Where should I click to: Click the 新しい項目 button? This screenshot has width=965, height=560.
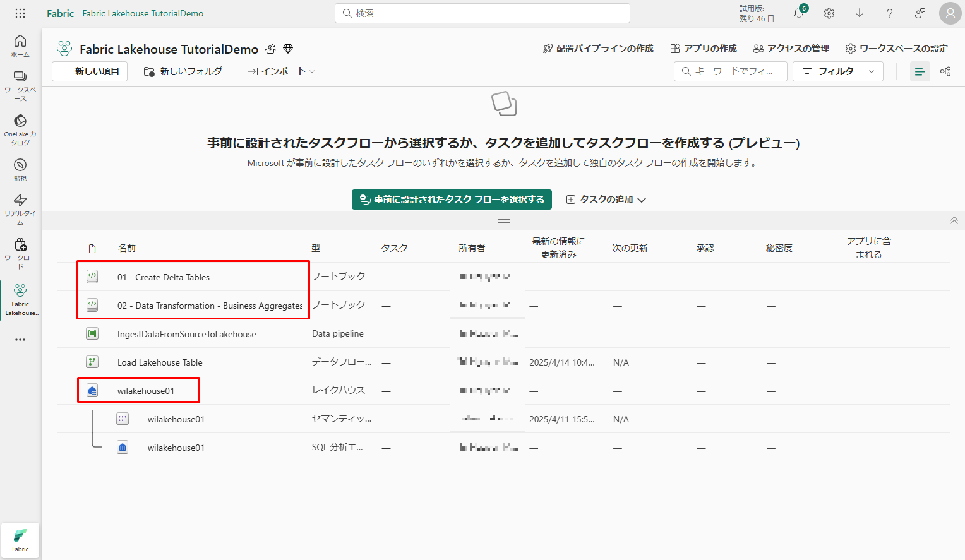(90, 71)
